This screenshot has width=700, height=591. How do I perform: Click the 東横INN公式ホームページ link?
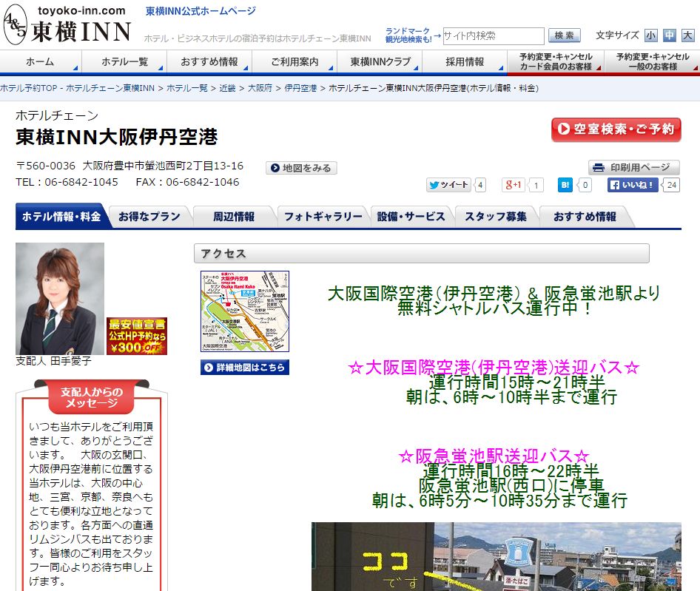(201, 10)
